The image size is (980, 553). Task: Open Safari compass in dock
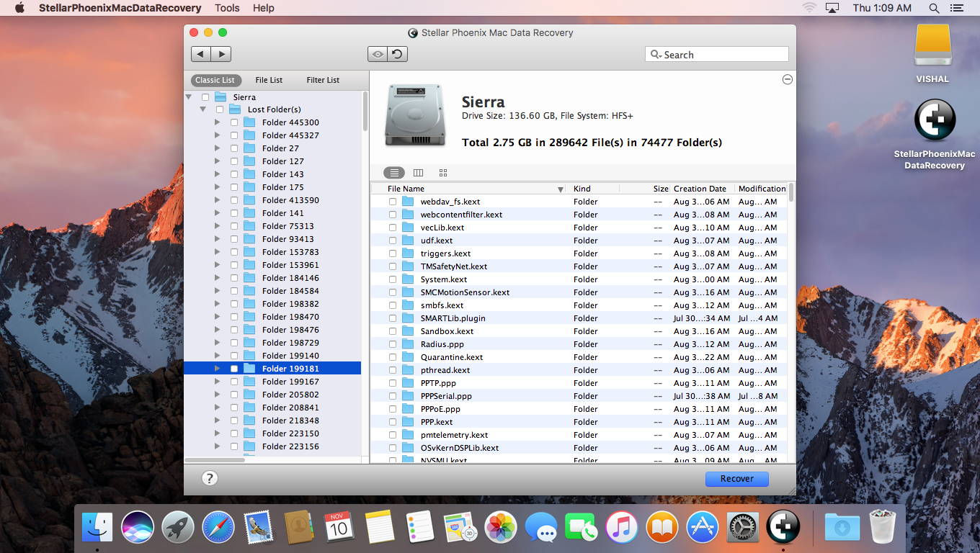(218, 528)
